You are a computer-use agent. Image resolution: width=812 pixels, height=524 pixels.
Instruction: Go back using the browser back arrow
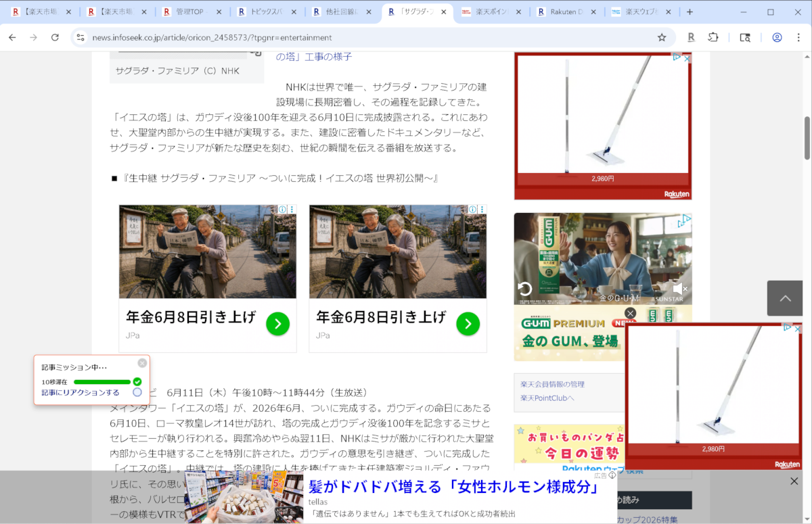click(x=12, y=37)
